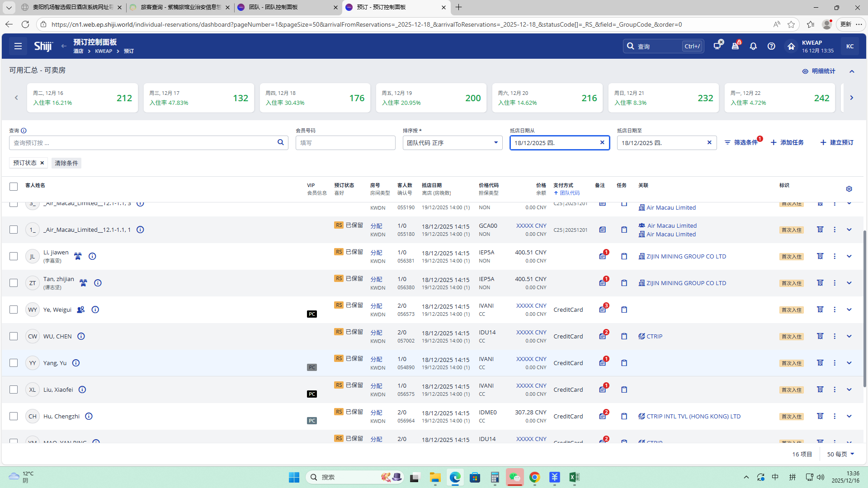
Task: Open ZIJIN MINING GROUP CO LTD link
Action: coord(686,256)
